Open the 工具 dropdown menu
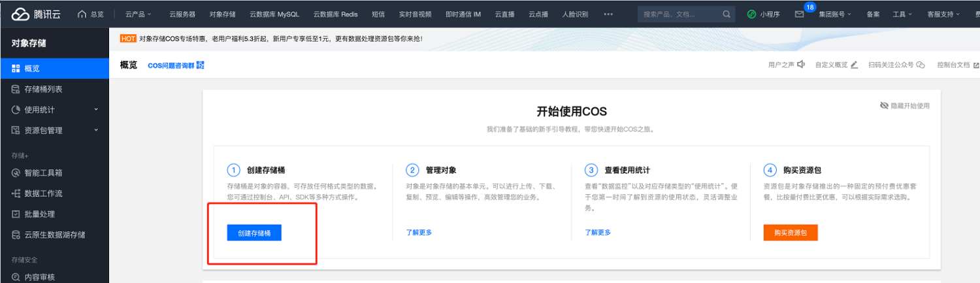 point(902,14)
